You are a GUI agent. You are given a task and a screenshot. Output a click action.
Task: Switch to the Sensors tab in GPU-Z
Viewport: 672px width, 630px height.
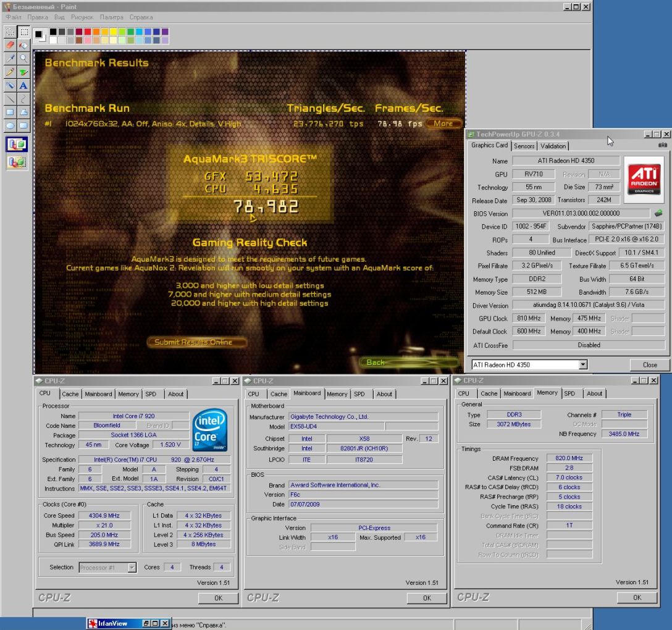click(524, 146)
